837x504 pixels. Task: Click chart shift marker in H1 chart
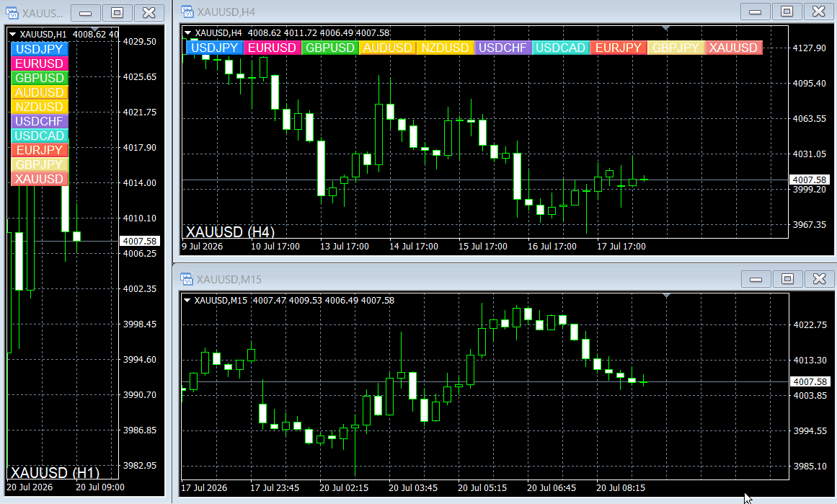pyautogui.click(x=94, y=30)
